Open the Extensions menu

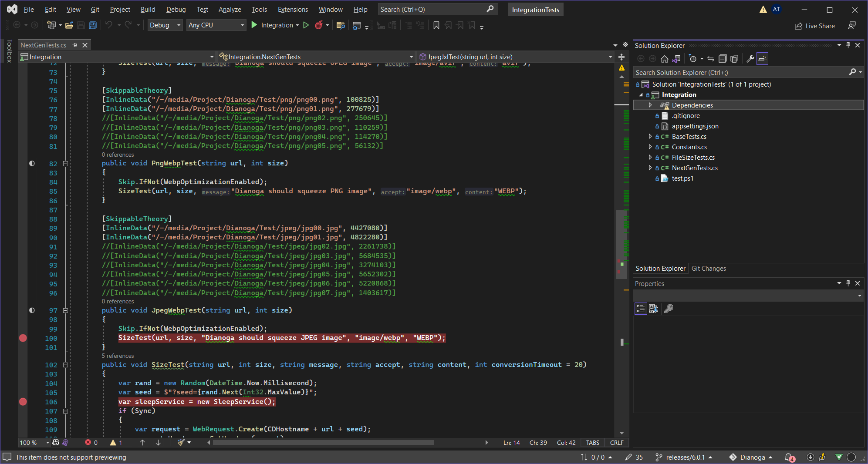tap(293, 9)
